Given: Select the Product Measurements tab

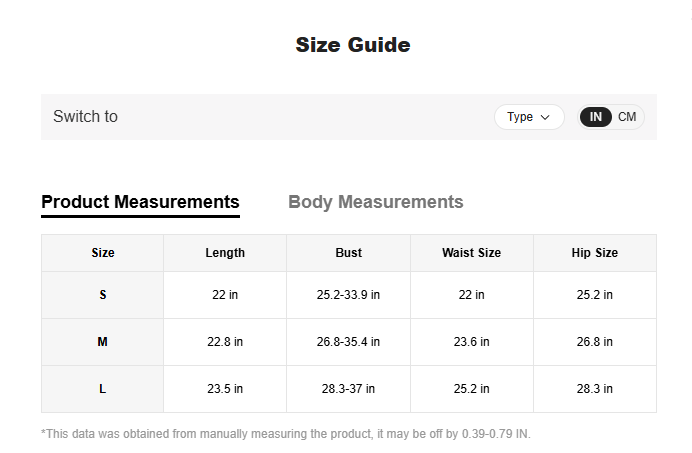Looking at the screenshot, I should (x=140, y=202).
